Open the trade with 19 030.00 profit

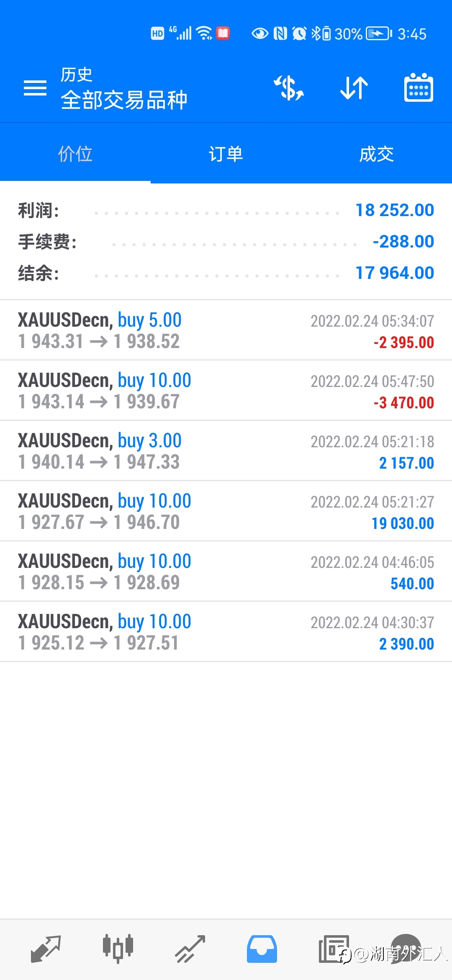click(x=226, y=511)
